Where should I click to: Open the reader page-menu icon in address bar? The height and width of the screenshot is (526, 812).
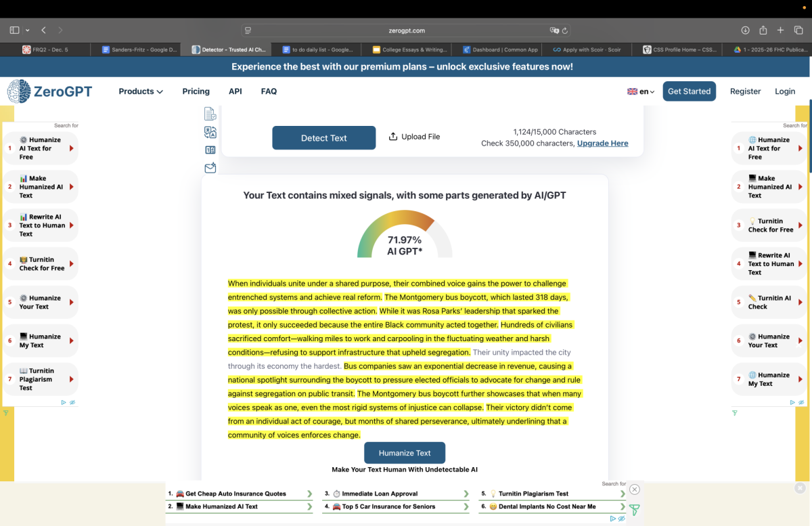pyautogui.click(x=248, y=30)
